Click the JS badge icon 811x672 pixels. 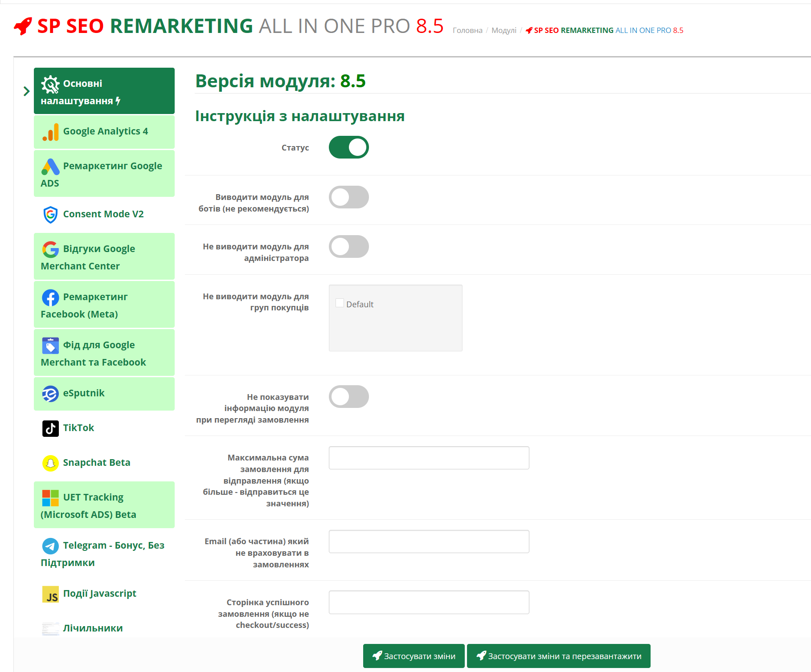50,594
